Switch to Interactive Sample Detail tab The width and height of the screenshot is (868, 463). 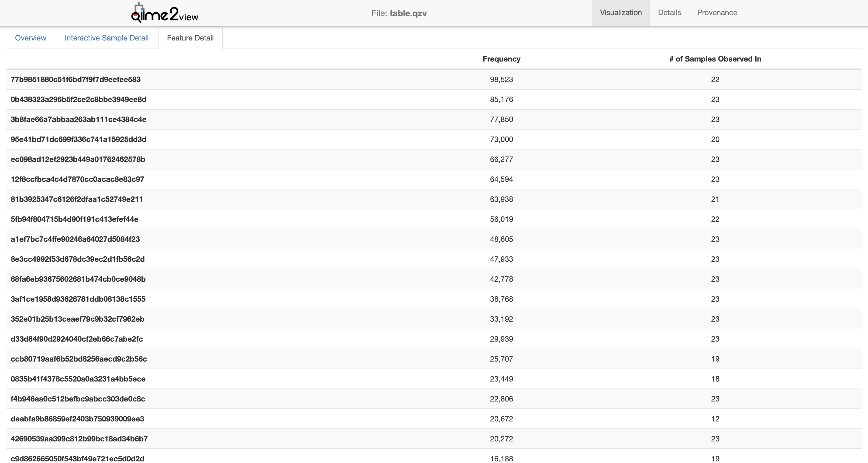tap(106, 38)
